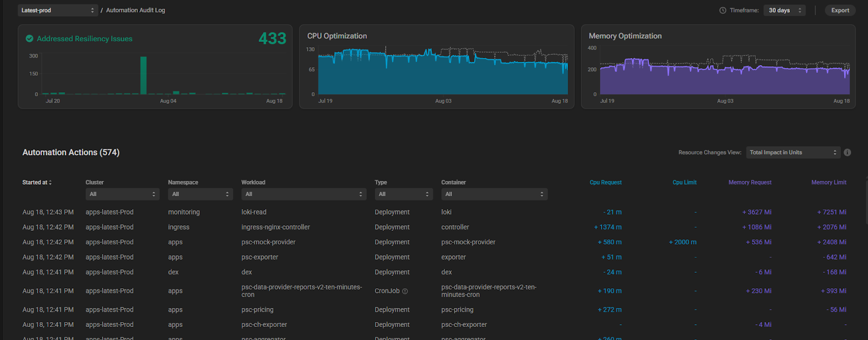
Task: Sort by the Started at column arrows
Action: 50,182
